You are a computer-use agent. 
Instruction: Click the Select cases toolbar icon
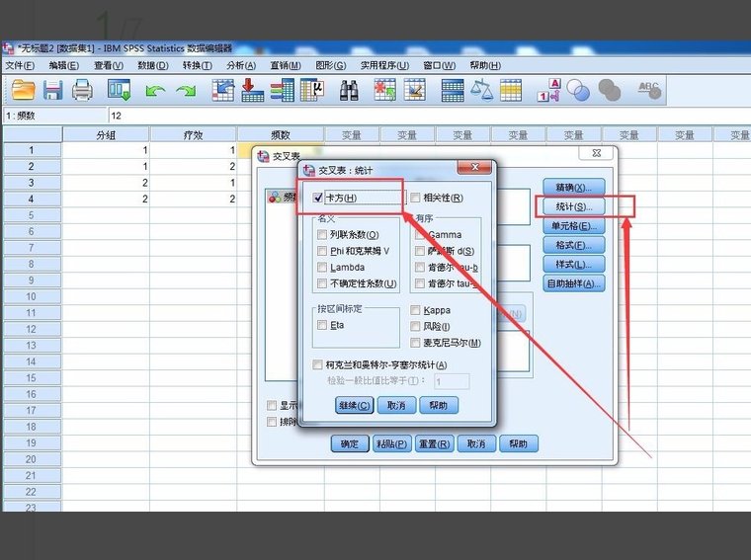click(511, 90)
